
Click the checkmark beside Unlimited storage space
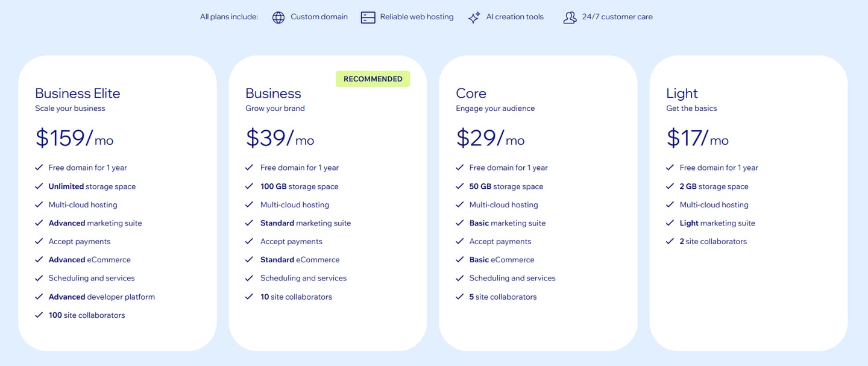[x=39, y=186]
